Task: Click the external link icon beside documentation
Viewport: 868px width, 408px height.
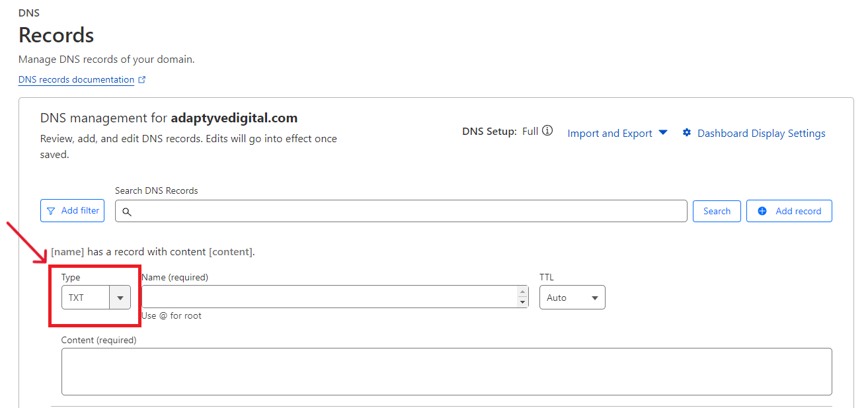Action: click(x=142, y=80)
